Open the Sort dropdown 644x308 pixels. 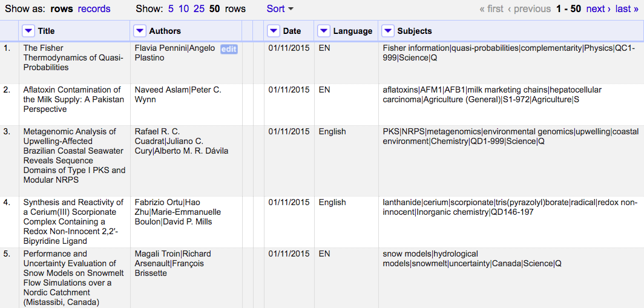(x=280, y=8)
